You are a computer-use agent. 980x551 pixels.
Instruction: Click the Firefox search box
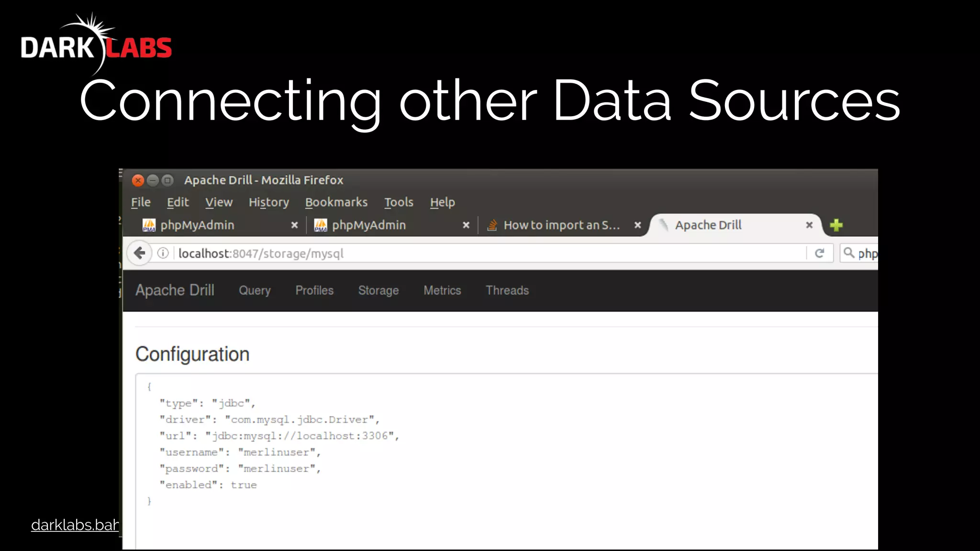click(x=859, y=253)
